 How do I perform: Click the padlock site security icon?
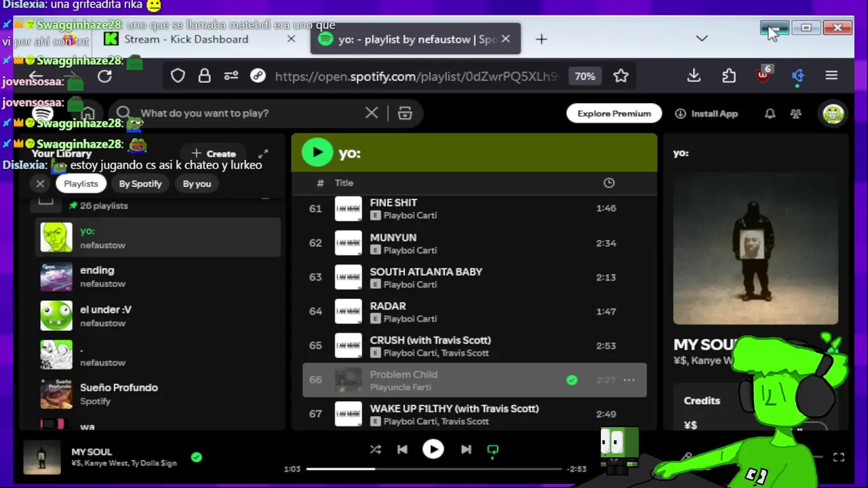coord(204,76)
